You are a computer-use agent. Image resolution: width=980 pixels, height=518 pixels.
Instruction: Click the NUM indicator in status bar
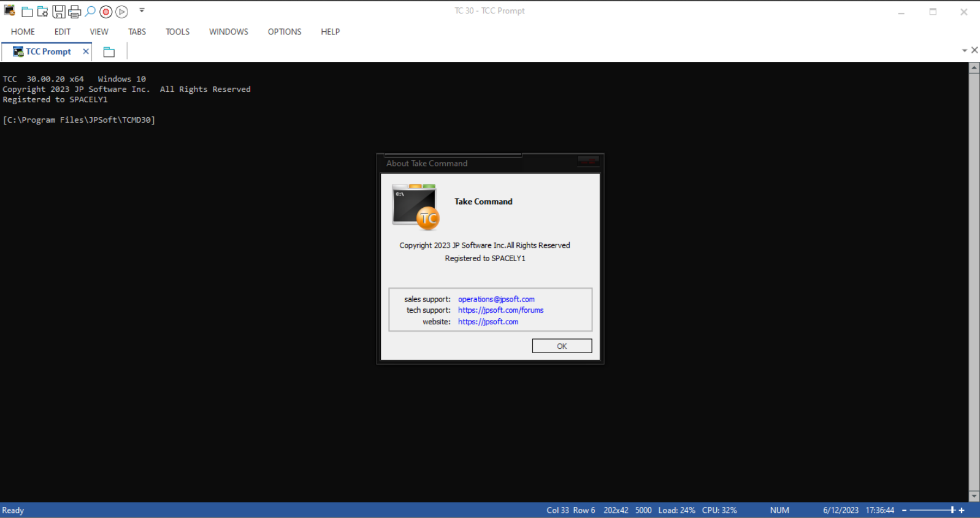[779, 510]
